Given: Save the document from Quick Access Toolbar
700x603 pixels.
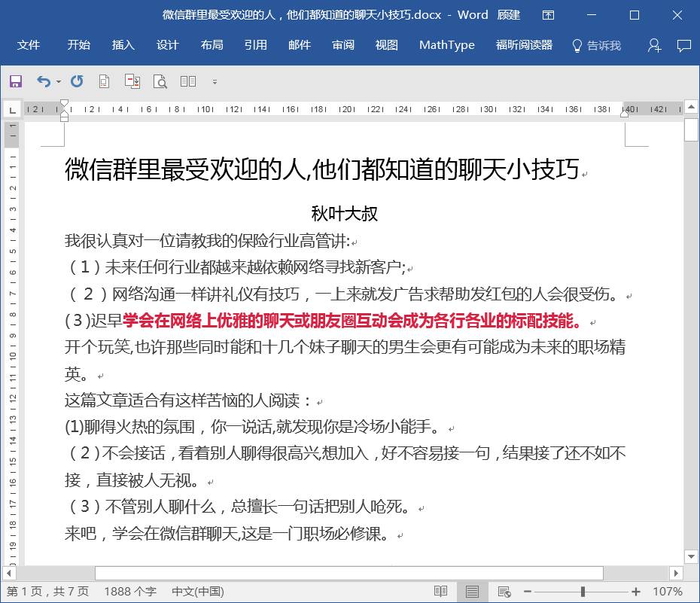Looking at the screenshot, I should pyautogui.click(x=16, y=81).
